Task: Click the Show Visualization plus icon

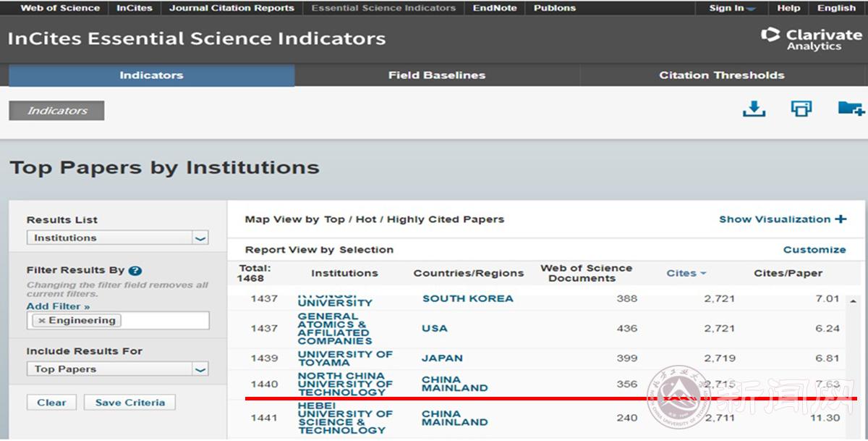Action: coord(841,219)
